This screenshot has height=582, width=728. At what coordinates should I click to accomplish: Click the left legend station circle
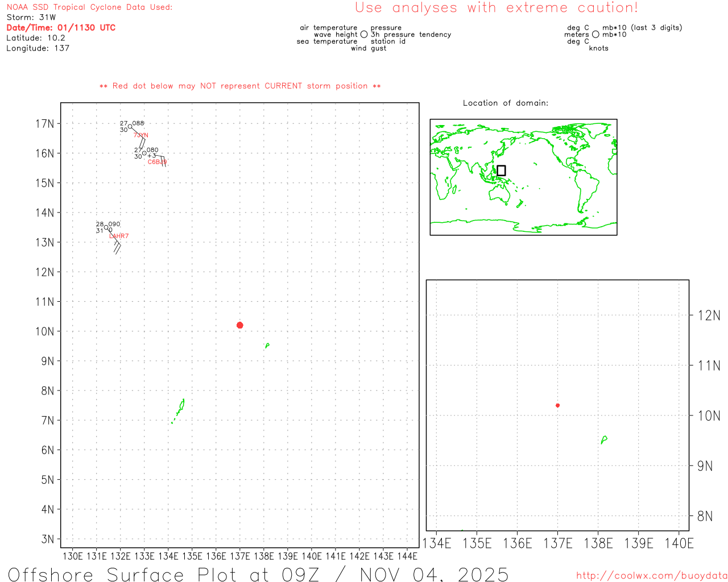(x=364, y=35)
